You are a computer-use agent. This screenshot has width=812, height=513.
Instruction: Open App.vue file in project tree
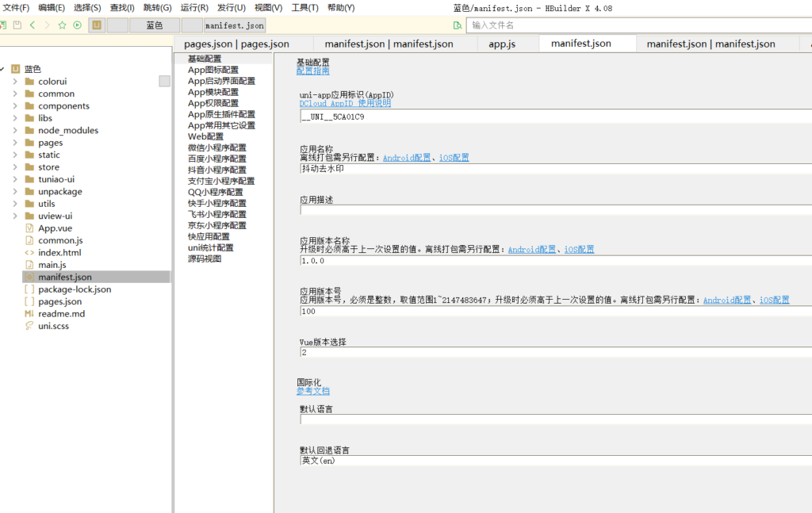coord(55,228)
